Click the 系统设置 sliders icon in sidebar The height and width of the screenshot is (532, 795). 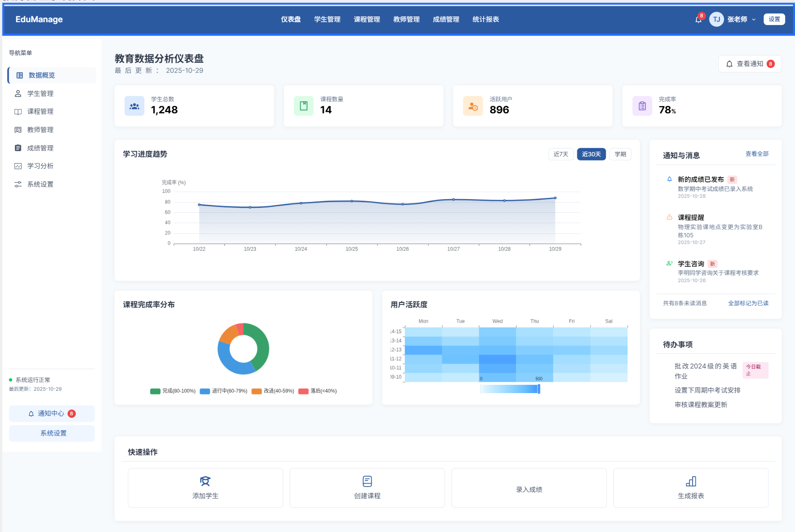coord(18,184)
